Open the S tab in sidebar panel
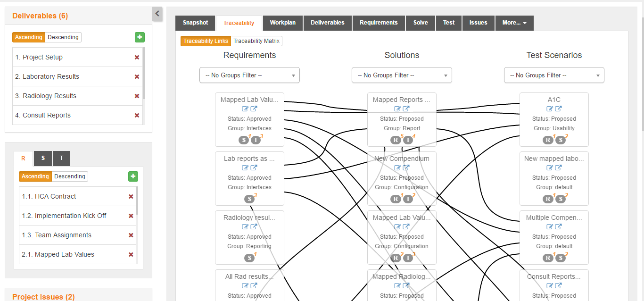This screenshot has height=301, width=644. point(43,159)
